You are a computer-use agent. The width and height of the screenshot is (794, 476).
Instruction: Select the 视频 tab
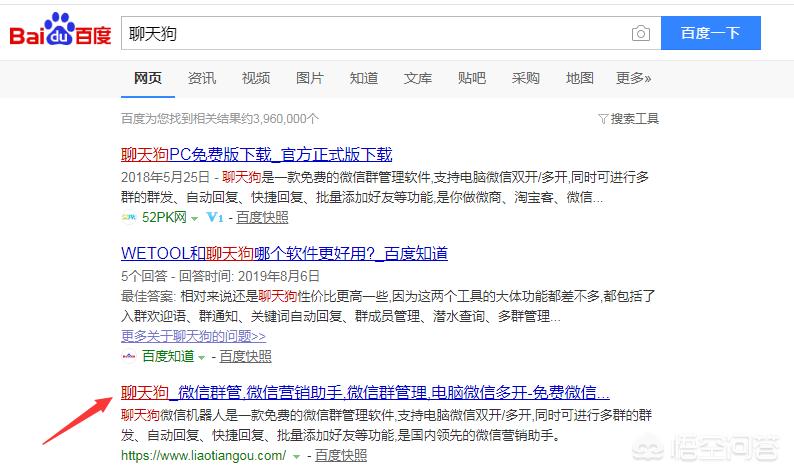coord(256,78)
